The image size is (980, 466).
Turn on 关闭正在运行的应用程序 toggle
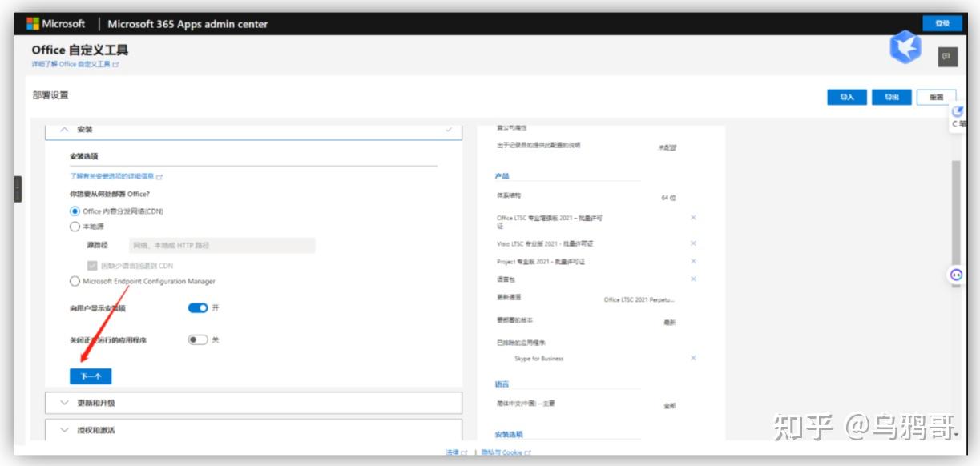pos(197,339)
